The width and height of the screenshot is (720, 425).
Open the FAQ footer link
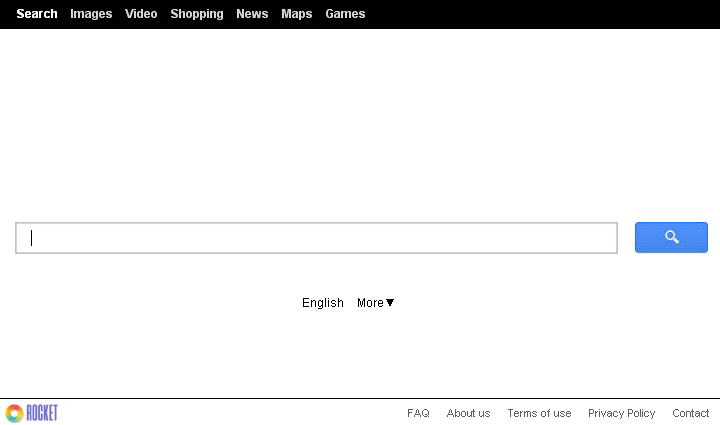point(418,413)
